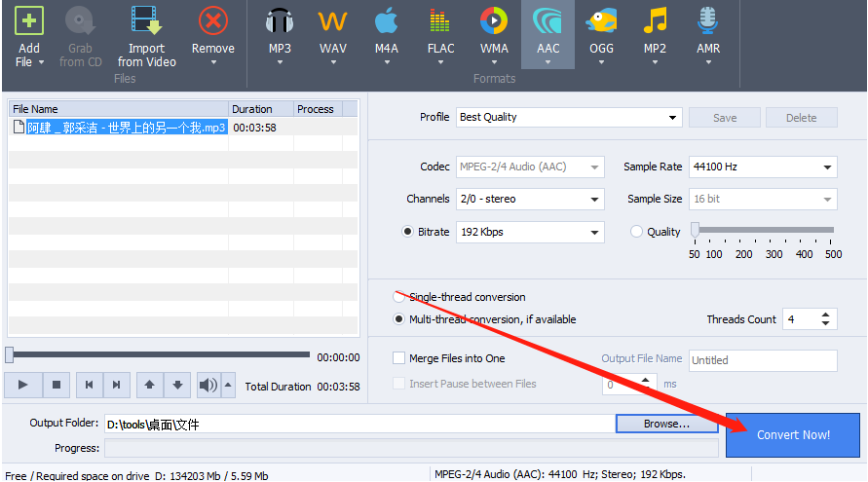The height and width of the screenshot is (482, 868).
Task: Select the FLAC format icon
Action: [440, 21]
